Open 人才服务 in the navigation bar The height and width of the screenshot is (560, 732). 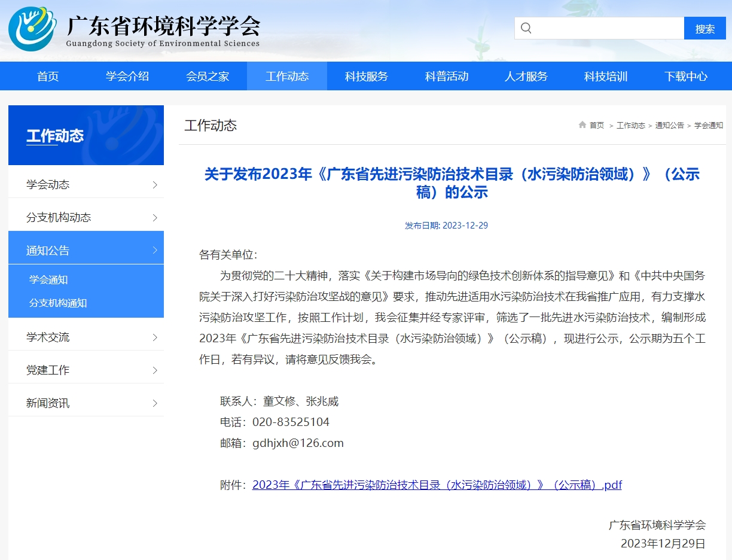pos(526,77)
